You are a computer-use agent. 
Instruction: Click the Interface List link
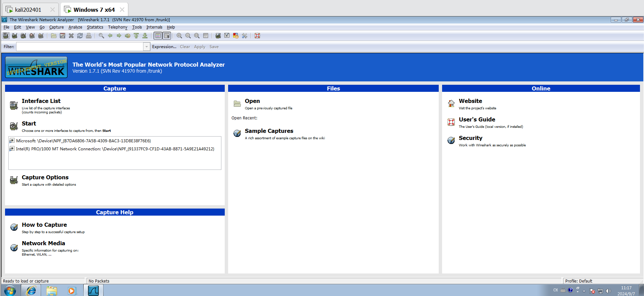[41, 101]
